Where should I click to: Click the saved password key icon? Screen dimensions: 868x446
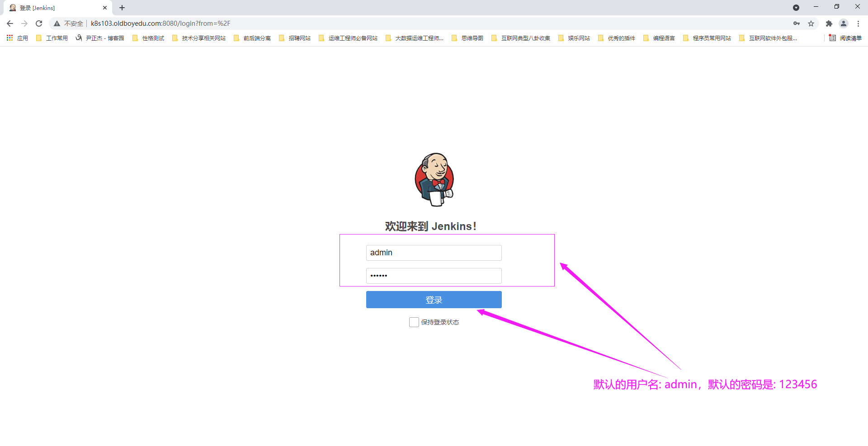[x=796, y=23]
